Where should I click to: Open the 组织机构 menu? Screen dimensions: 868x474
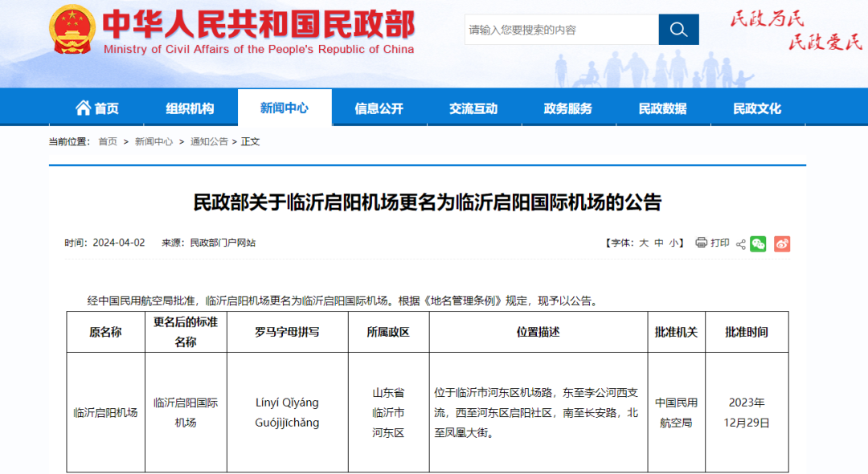190,108
